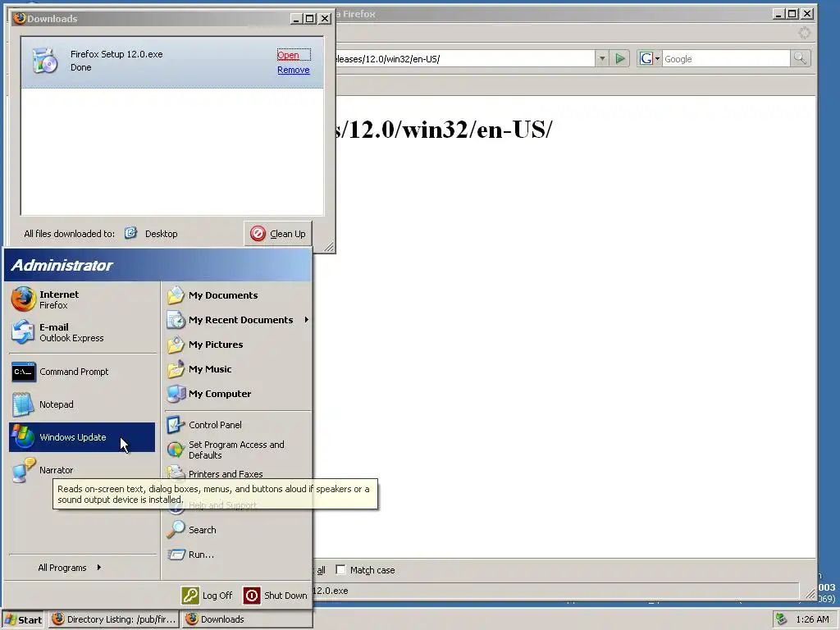Click the Log Off button
840x630 pixels.
click(x=207, y=596)
